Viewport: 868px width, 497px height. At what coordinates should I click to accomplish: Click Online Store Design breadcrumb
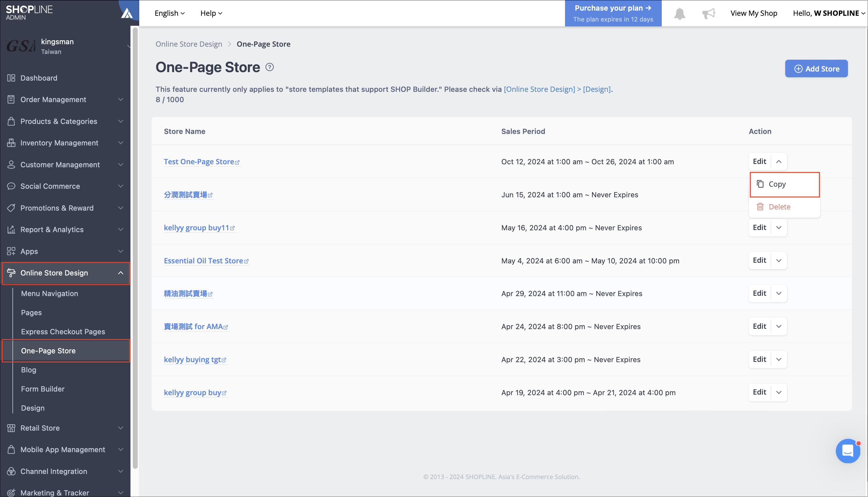(189, 44)
